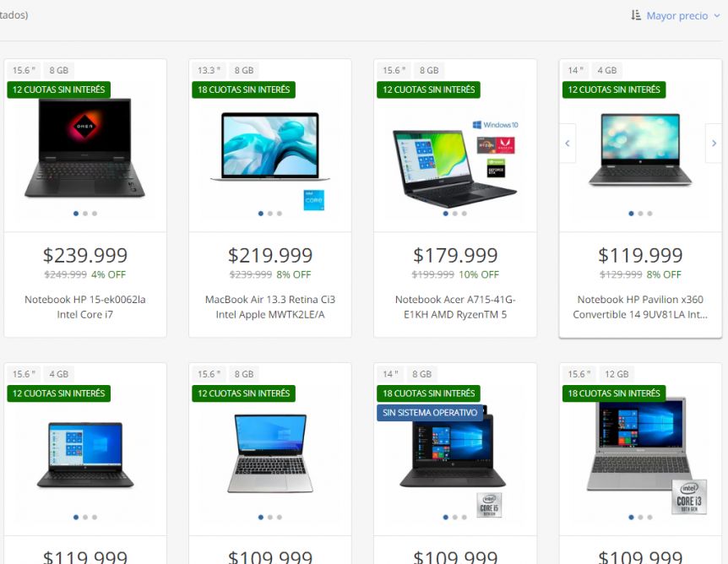
Task: Click the 12 GB tag on silver laptop card
Action: click(617, 374)
